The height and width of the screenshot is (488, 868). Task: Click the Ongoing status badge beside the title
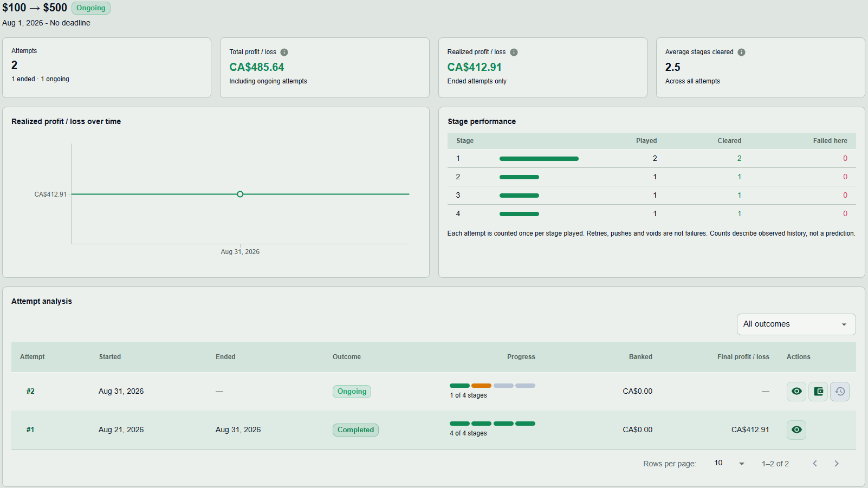point(91,8)
